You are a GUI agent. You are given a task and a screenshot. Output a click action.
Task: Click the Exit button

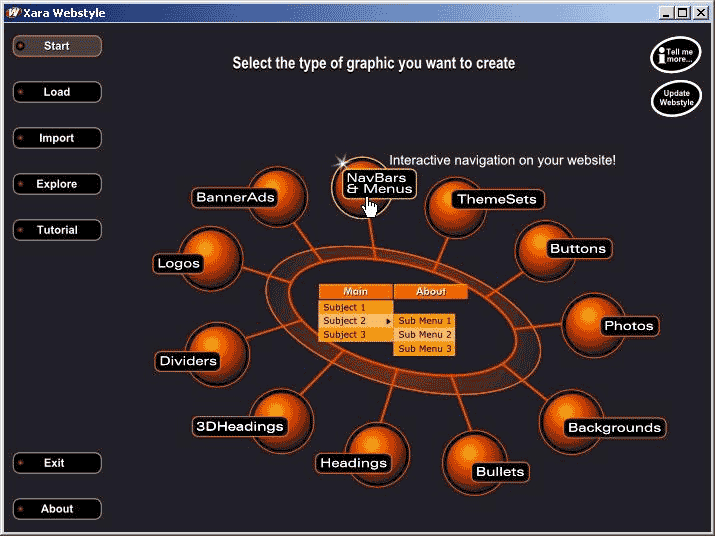click(57, 463)
